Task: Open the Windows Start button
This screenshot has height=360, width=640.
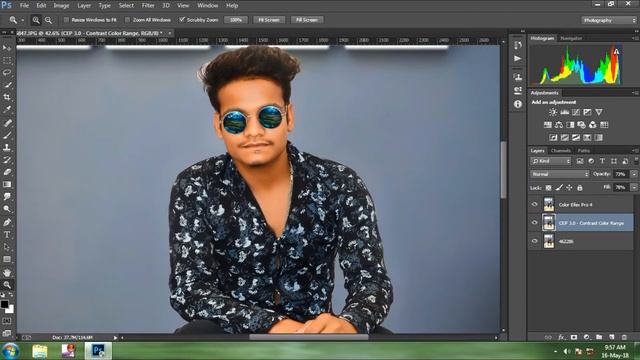Action: [10, 351]
